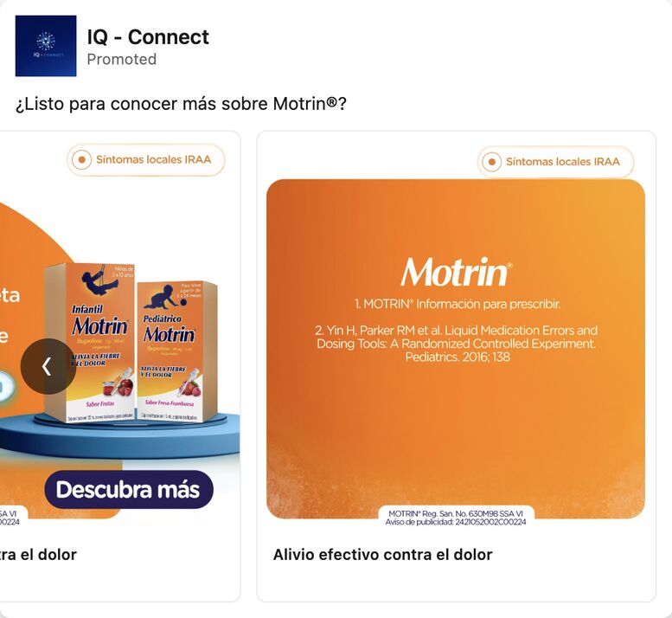
Task: Click the Yin H, Parker RM reference text
Action: coord(456,344)
